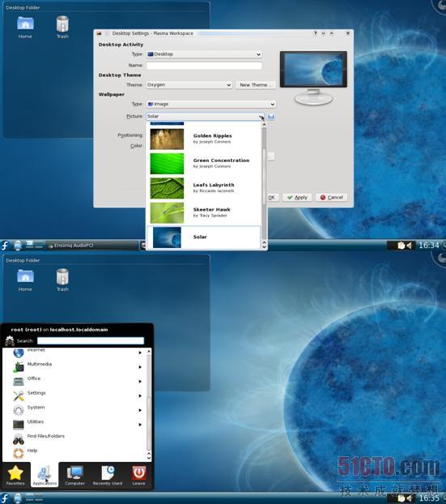
Task: Expand the Multimedia submenu arrow
Action: tap(140, 367)
